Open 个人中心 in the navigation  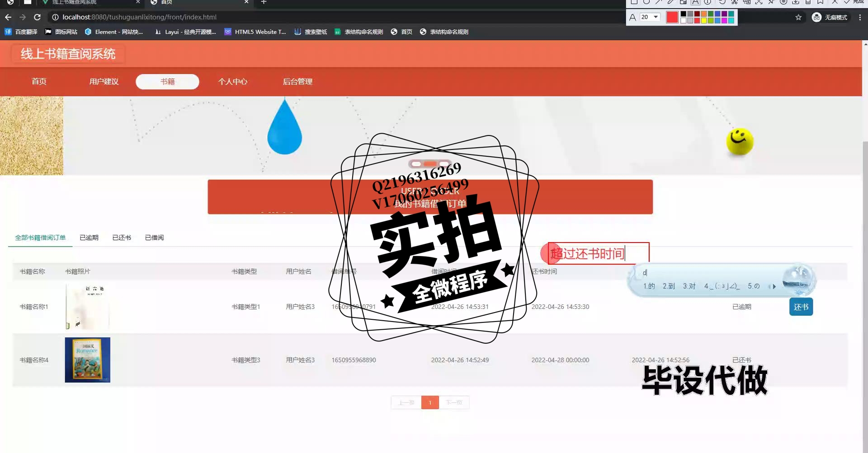[233, 81]
